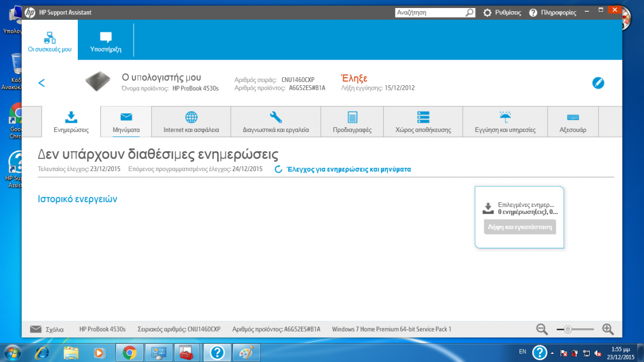
Task: Open the Ενημερώσεις tab
Action: pyautogui.click(x=71, y=122)
